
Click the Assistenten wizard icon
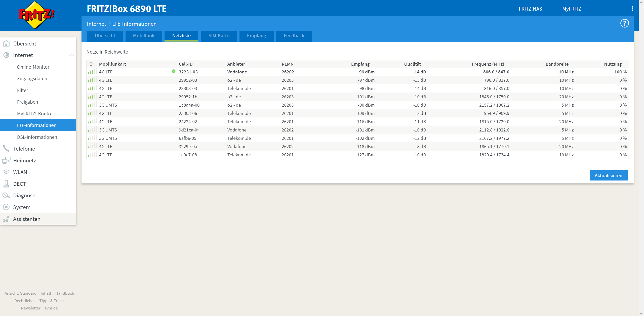click(6, 219)
